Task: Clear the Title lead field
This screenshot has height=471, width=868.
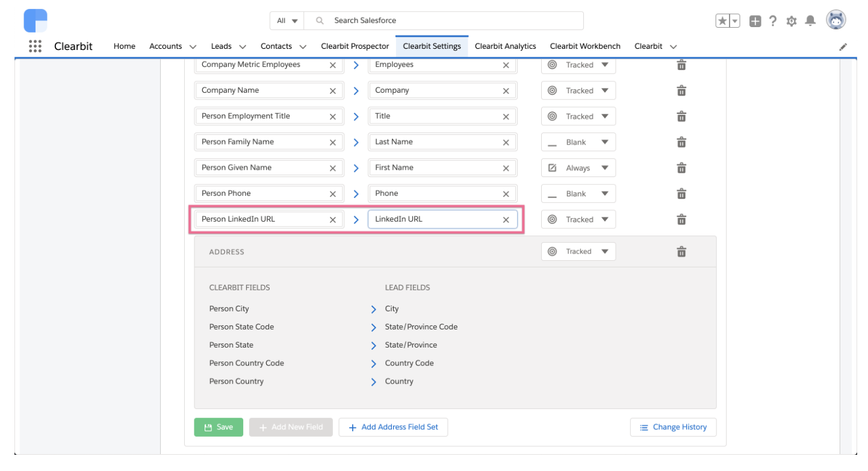Action: click(506, 117)
